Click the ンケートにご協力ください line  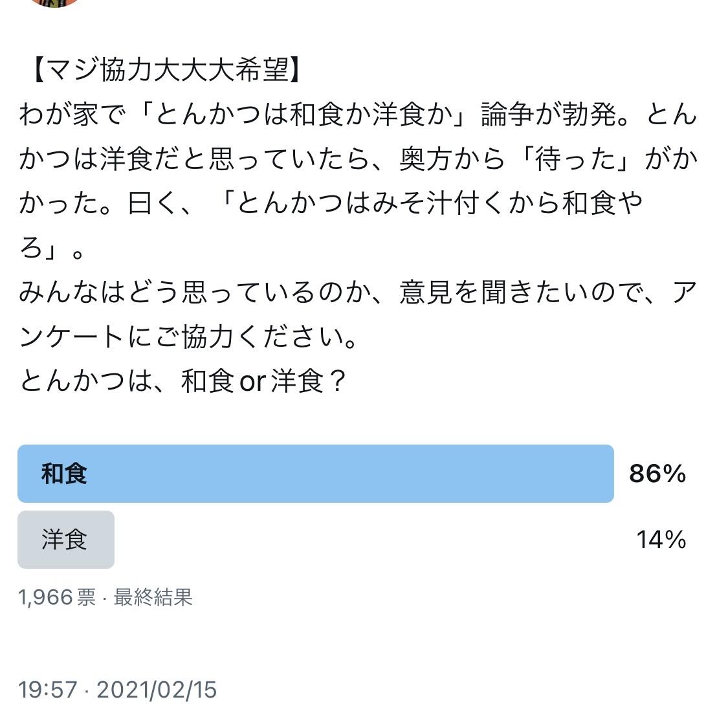pyautogui.click(x=188, y=337)
